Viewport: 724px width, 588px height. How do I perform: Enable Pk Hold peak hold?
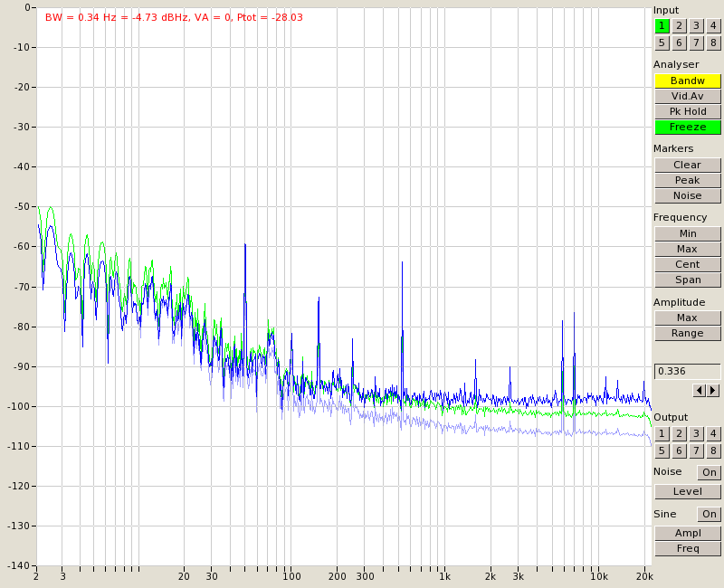(x=688, y=111)
